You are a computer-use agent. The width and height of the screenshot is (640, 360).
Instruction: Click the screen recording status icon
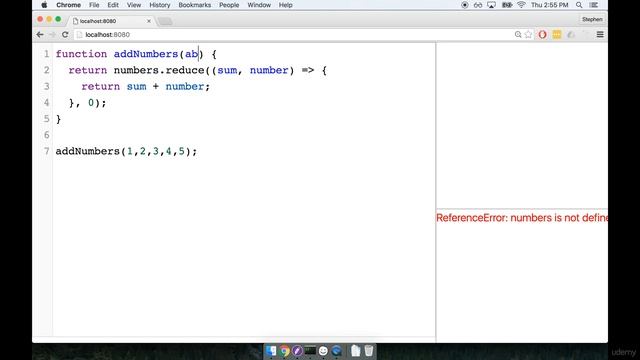point(464,5)
